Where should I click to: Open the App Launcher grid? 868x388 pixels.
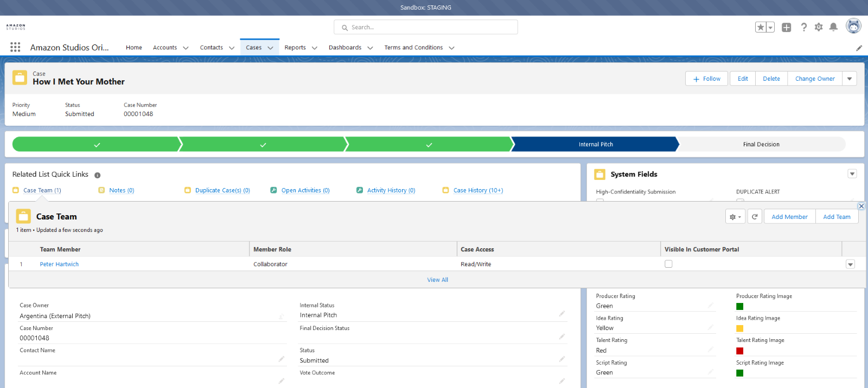pyautogui.click(x=15, y=47)
